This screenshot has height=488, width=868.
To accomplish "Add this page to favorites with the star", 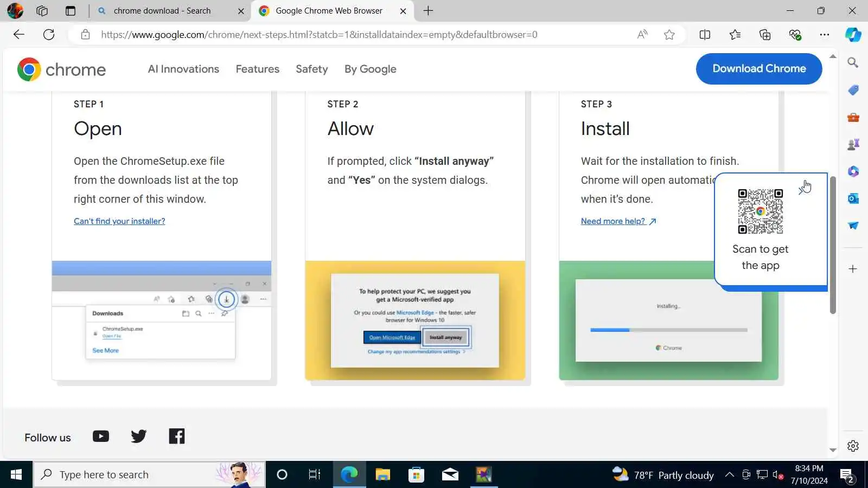I will [x=669, y=35].
